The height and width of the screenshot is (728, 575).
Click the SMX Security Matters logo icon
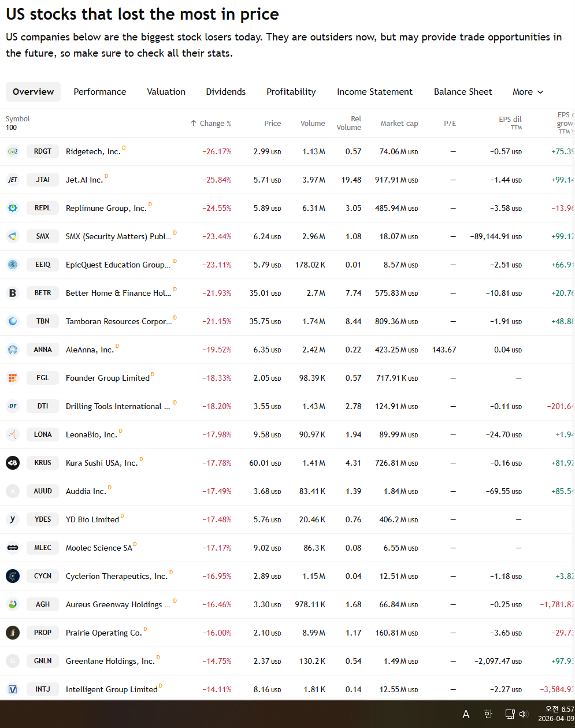pos(13,236)
